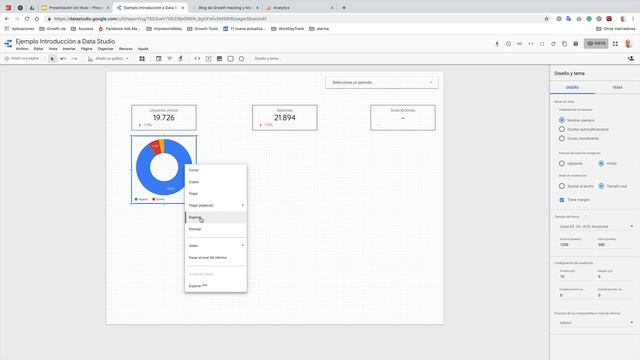Uncheck the Tiene margen checkbox
This screenshot has height=360, width=640.
click(562, 200)
